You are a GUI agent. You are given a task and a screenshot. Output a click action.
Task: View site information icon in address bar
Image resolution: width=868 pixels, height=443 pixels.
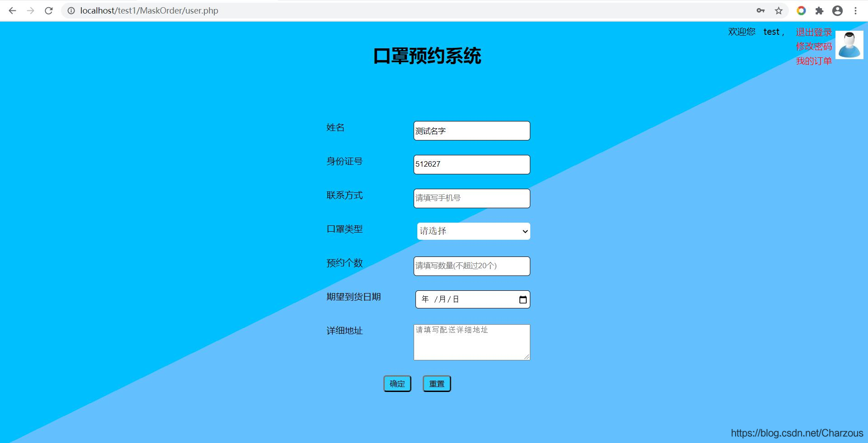71,11
